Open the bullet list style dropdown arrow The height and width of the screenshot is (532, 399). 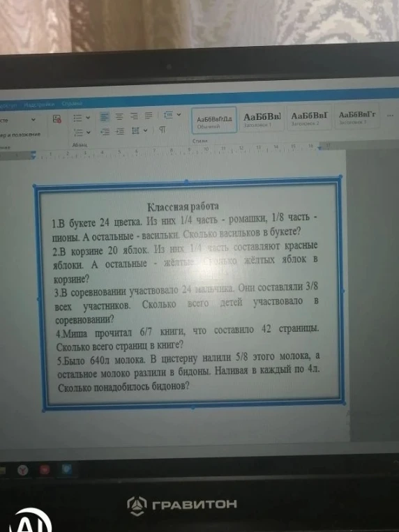pyautogui.click(x=88, y=118)
